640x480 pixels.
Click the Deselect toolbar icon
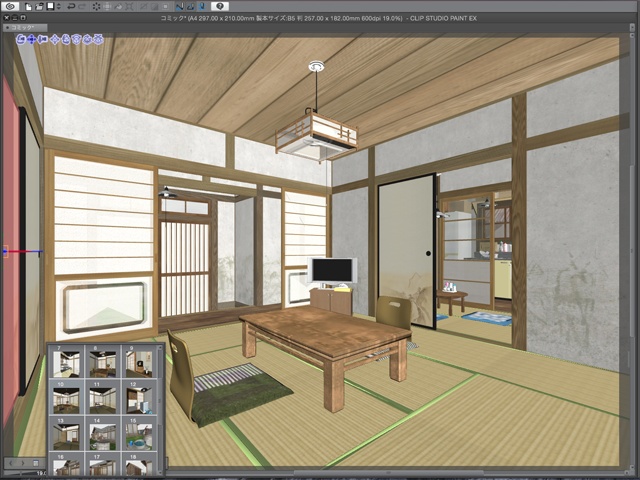coord(143,6)
